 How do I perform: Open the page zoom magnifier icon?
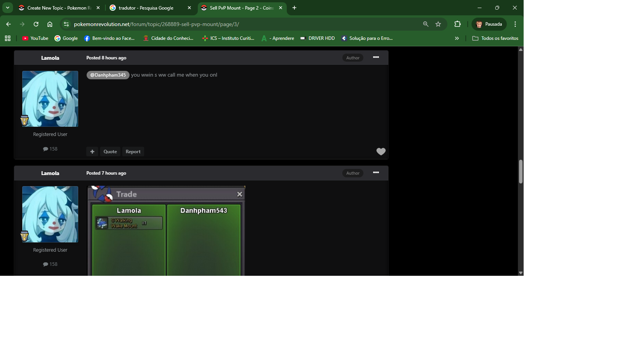[x=426, y=24]
